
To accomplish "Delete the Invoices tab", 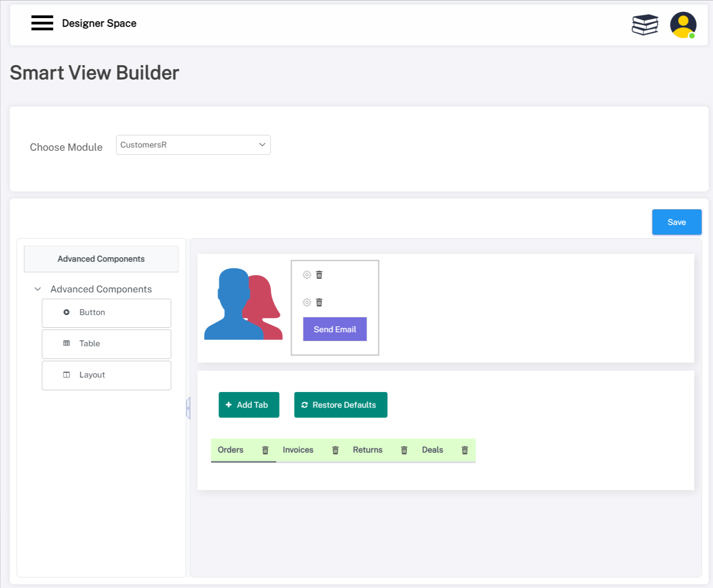I will tap(335, 450).
